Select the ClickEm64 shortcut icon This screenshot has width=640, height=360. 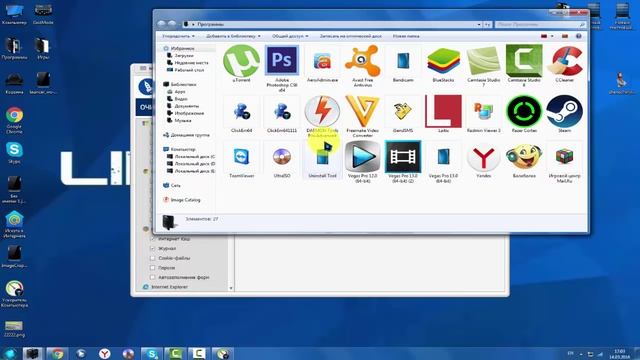(x=242, y=111)
